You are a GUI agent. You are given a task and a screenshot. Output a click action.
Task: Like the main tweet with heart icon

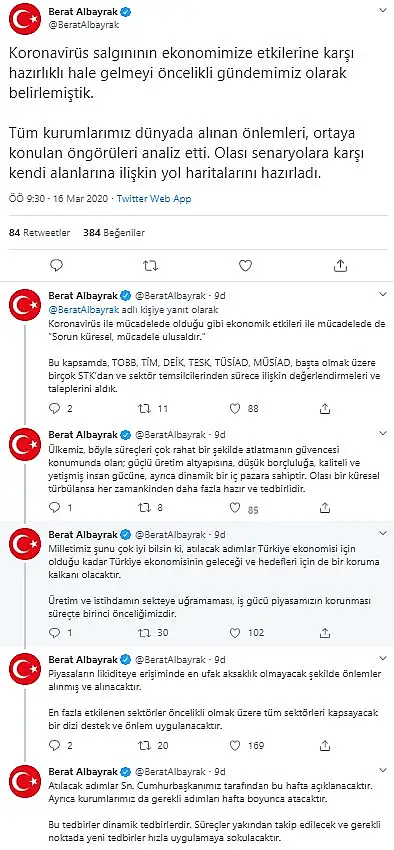(x=246, y=265)
